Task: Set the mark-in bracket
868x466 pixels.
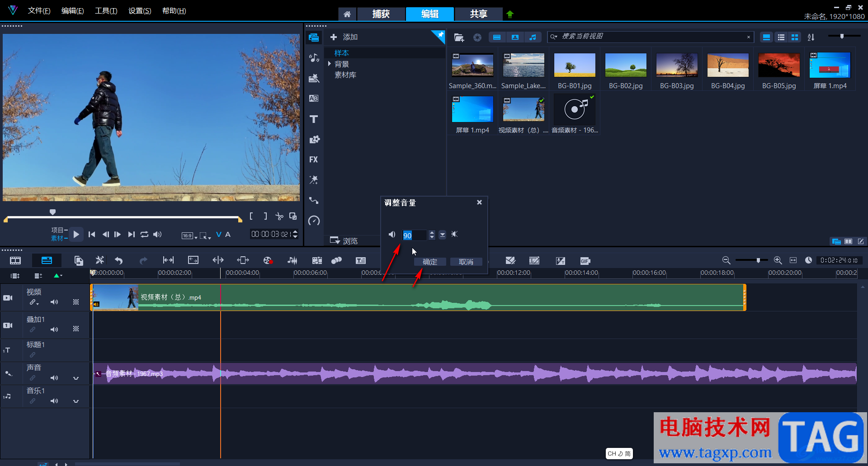Action: pos(251,217)
